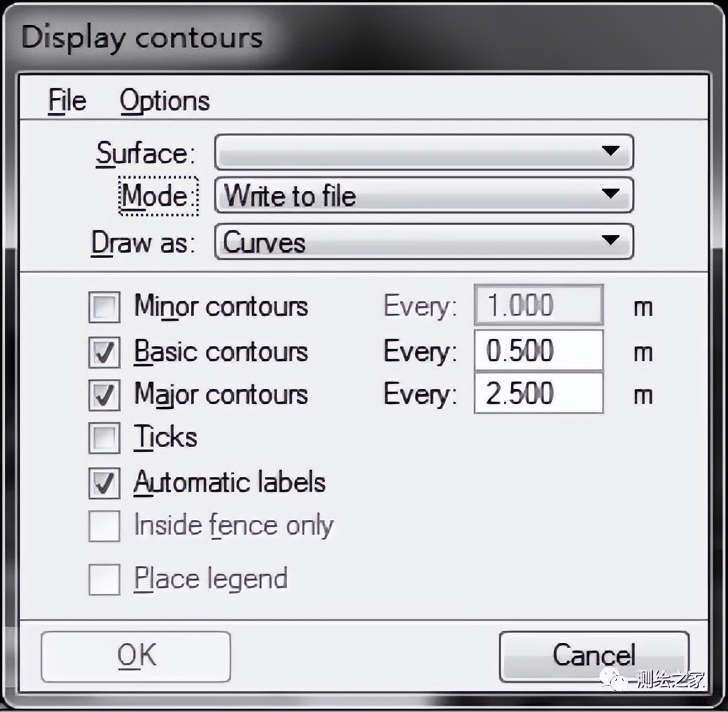This screenshot has height=712, width=728.
Task: Click the Surface label text
Action: click(x=145, y=153)
